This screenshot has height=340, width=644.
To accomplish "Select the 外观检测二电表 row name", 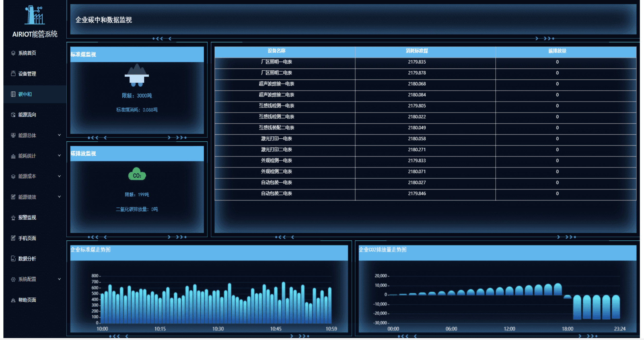I will (x=276, y=171).
